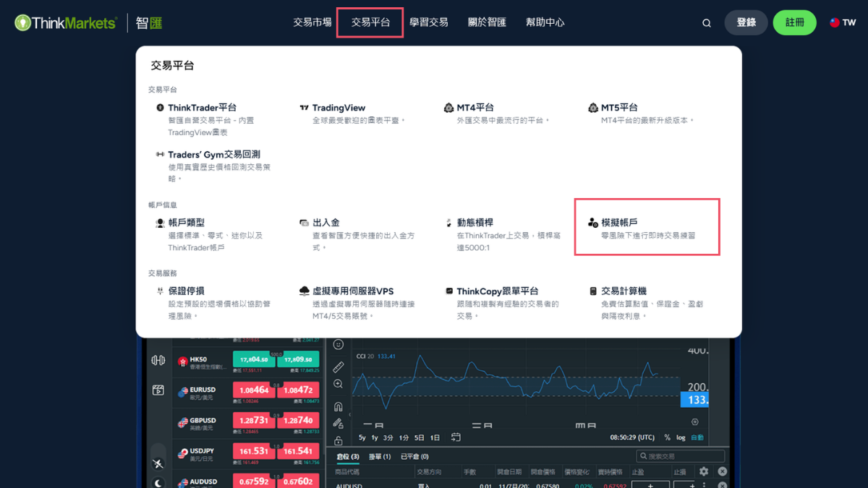The height and width of the screenshot is (488, 868).
Task: Toggle the lock drawing-mode pencil tool
Action: point(338,424)
